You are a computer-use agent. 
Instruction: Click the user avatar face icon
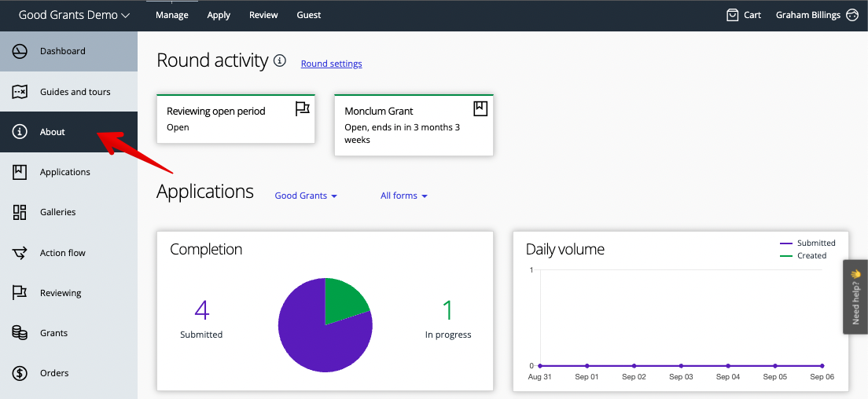[852, 15]
